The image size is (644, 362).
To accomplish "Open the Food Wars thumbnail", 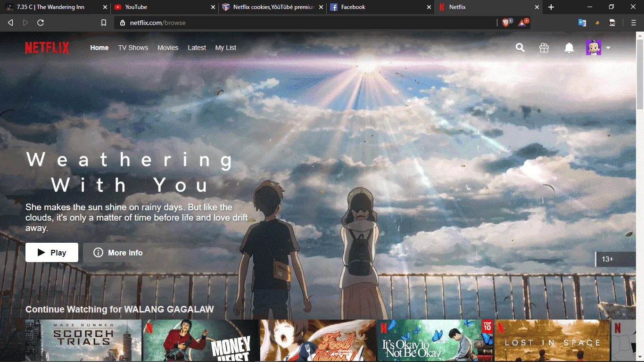I will coord(318,341).
